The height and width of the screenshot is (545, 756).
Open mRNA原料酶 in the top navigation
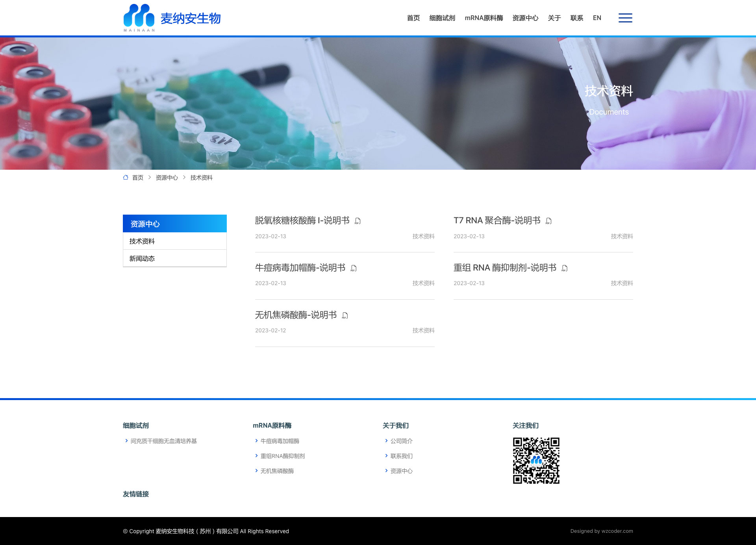click(484, 18)
